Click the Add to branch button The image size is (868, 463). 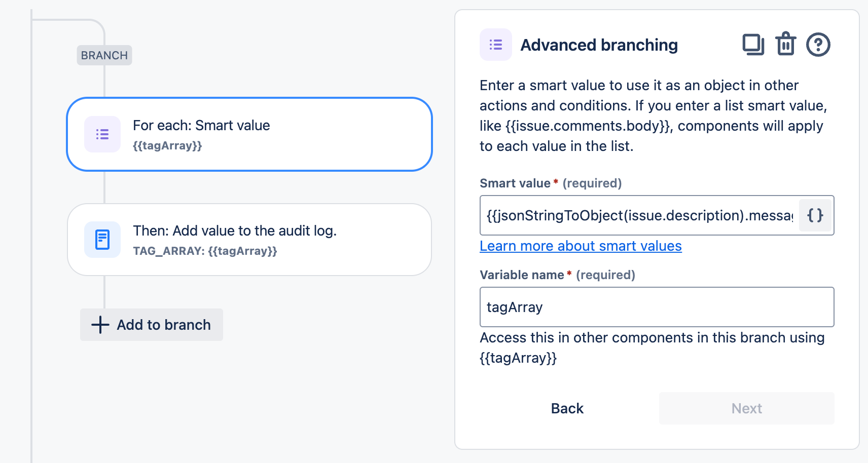click(151, 325)
